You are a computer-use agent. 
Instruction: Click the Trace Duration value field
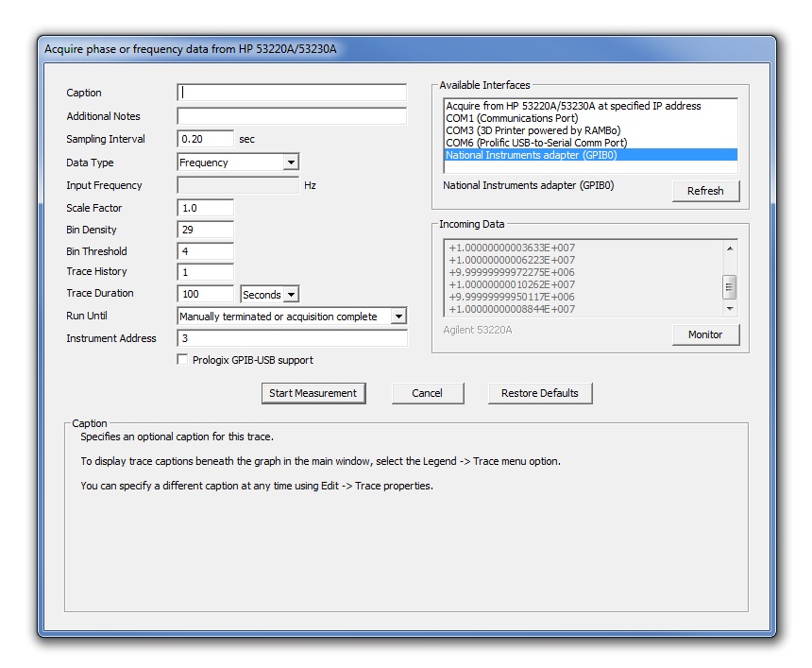(205, 294)
